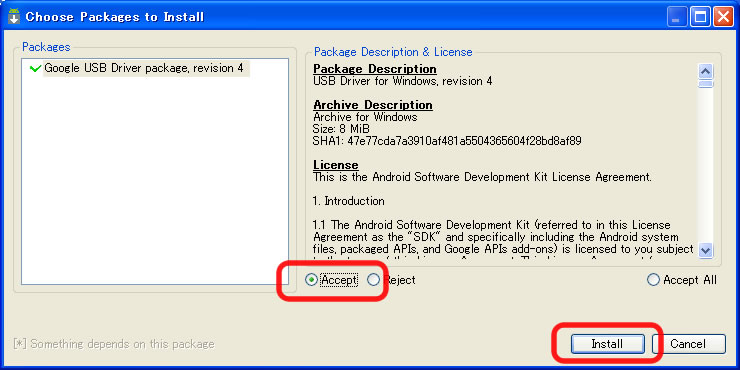Close the Choose Packages to Install dialog
This screenshot has width=740, height=370.
(x=723, y=17)
